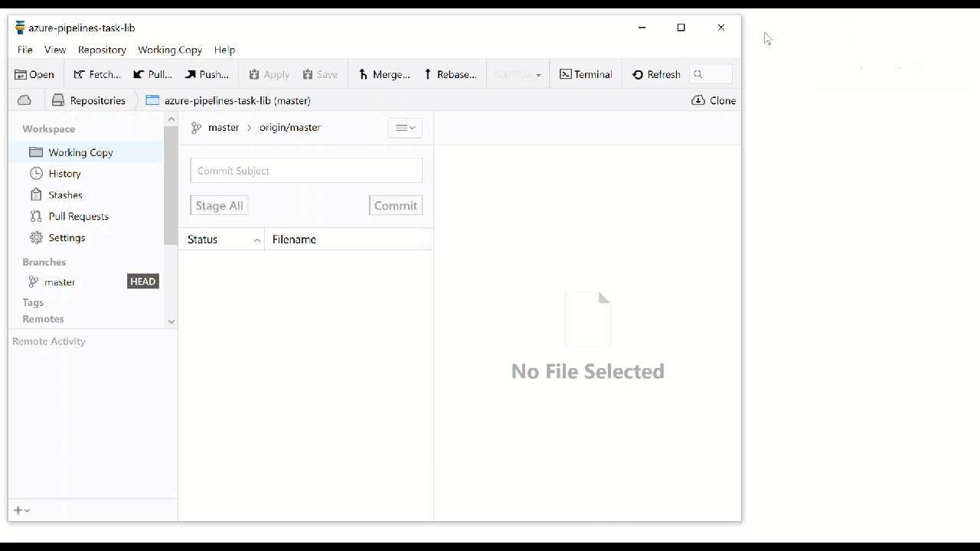Viewport: 980px width, 551px height.
Task: Sort by Status column header
Action: click(222, 240)
